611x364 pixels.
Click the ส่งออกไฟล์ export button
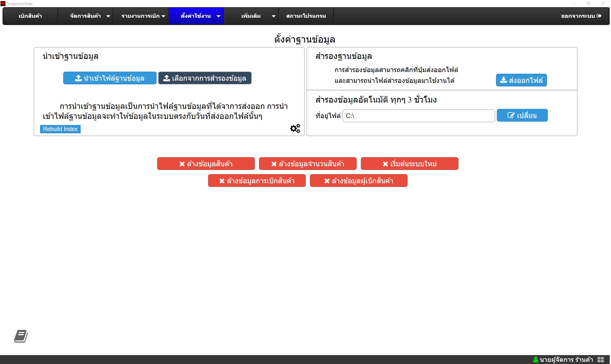point(521,80)
